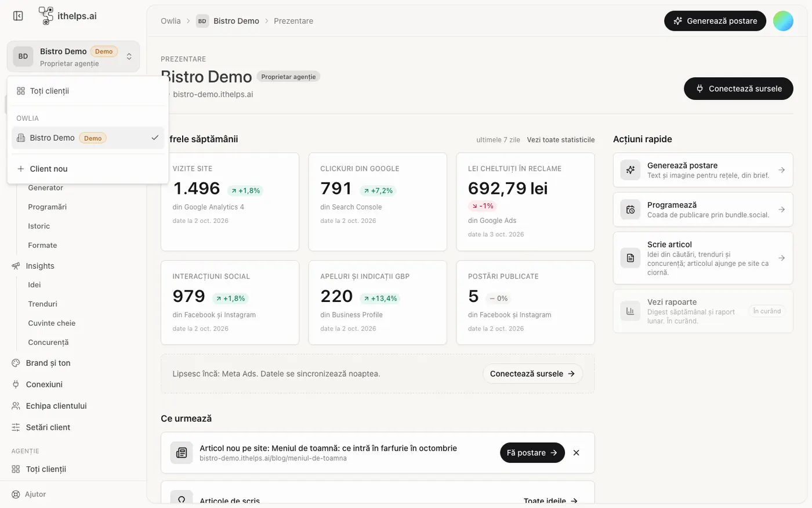Add a new client via Client nou
This screenshot has width=812, height=508.
[x=88, y=168]
